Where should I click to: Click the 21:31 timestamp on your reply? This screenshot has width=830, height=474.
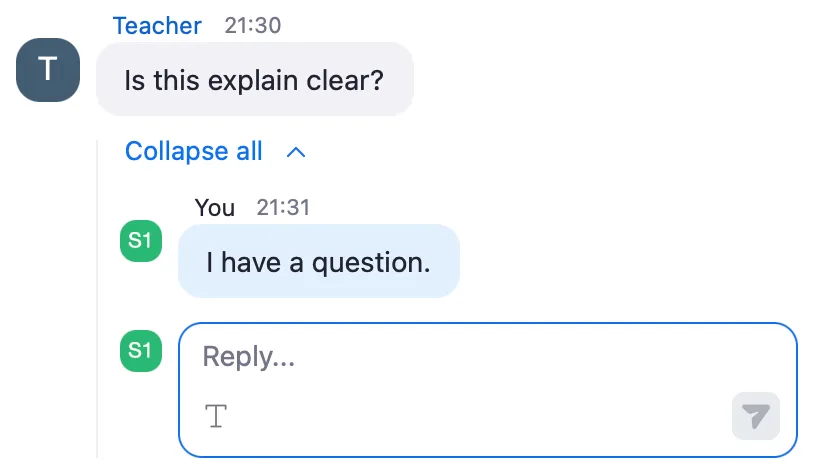coord(283,208)
